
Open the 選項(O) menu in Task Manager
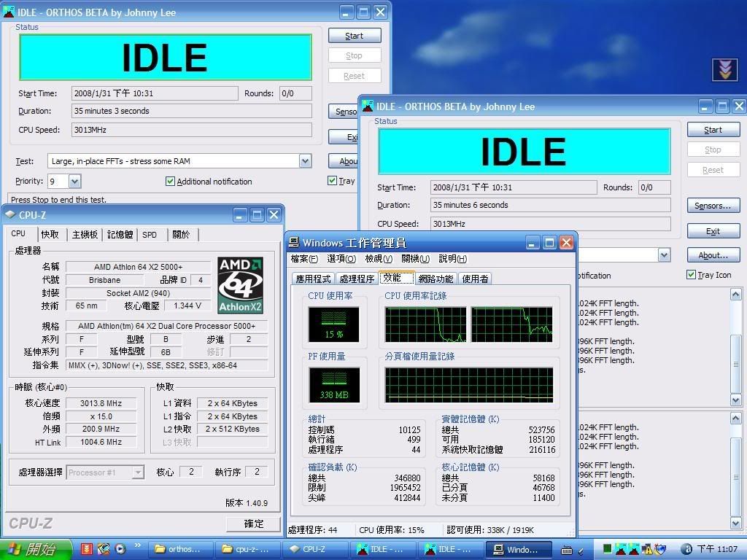pos(341,259)
